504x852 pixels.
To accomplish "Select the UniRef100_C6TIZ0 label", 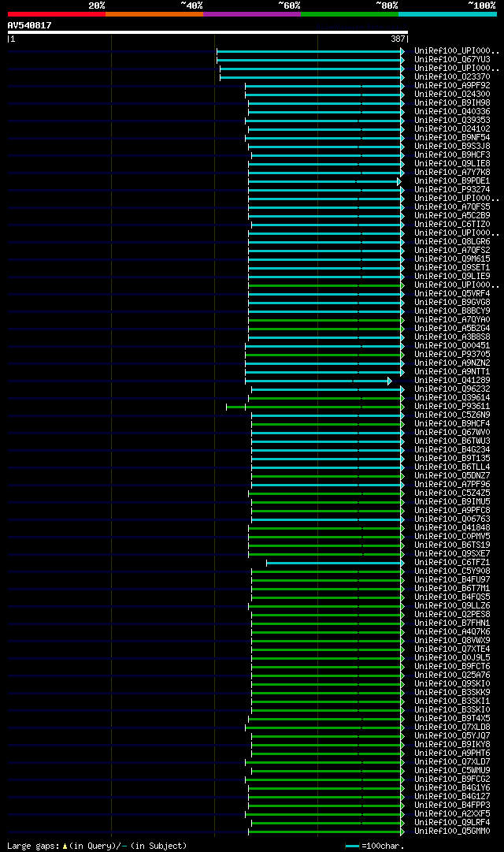I will pos(452,225).
